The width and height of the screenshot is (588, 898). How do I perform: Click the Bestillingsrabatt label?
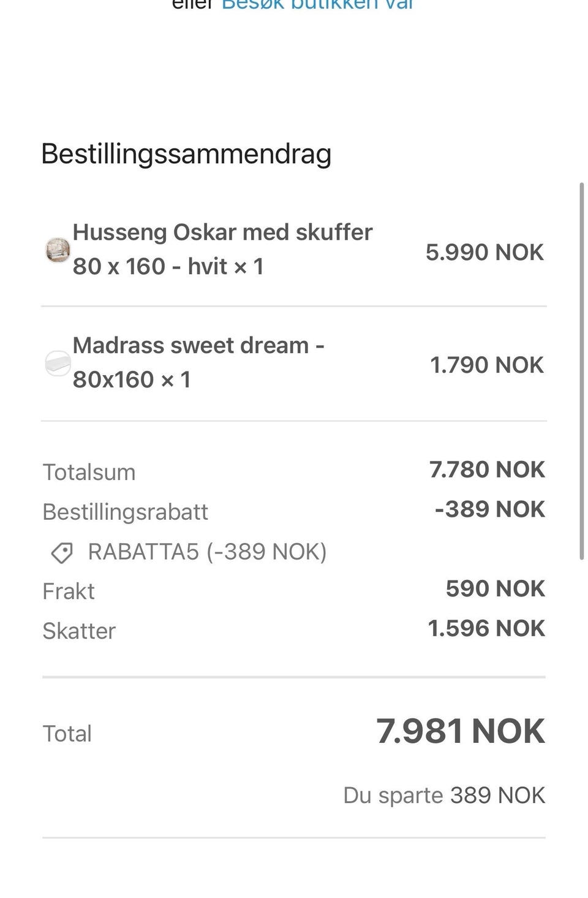(125, 512)
